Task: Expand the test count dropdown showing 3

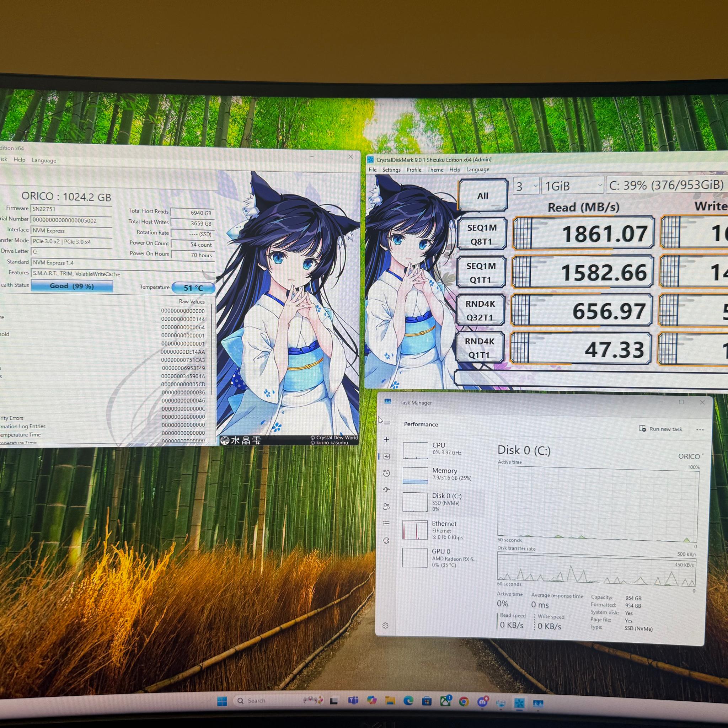Action: 526,186
